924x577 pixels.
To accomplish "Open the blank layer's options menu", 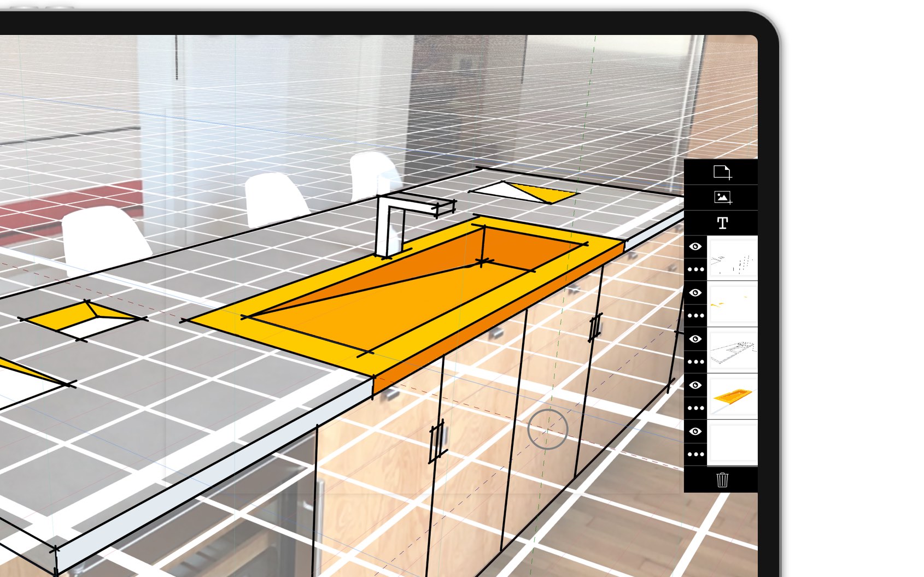I will click(x=695, y=453).
